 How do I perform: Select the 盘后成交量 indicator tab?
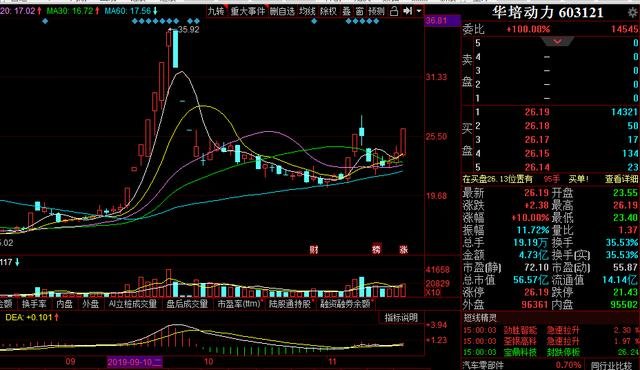click(187, 304)
